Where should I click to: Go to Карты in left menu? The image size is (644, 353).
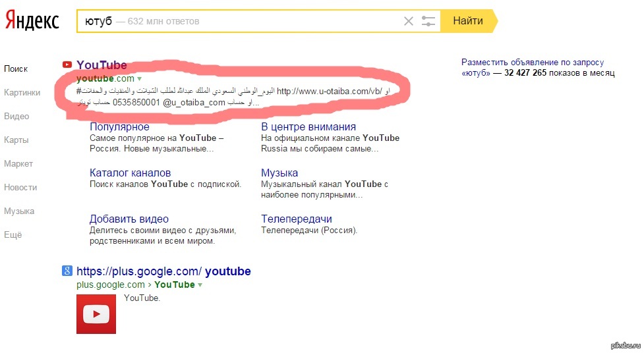coord(16,140)
